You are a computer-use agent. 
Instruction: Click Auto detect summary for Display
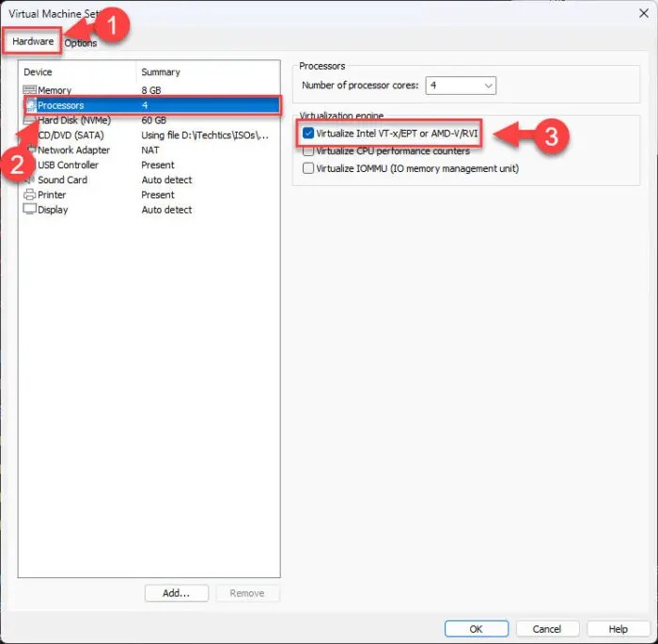tap(166, 210)
